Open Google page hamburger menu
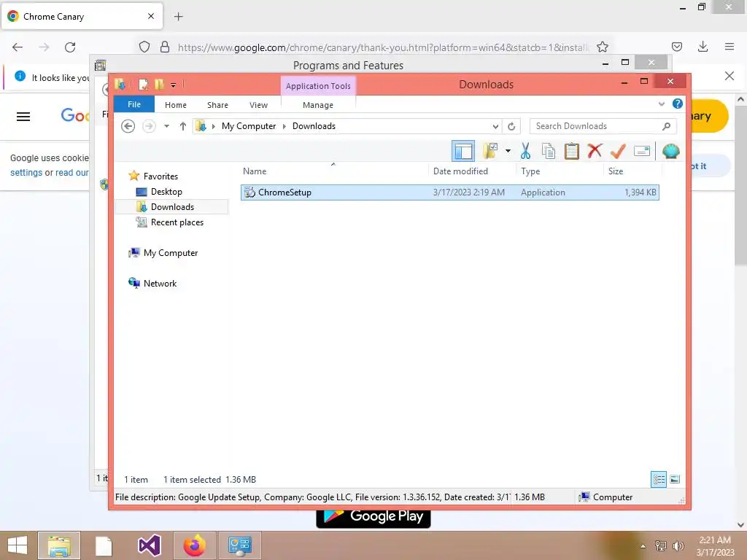747x560 pixels. [x=23, y=116]
